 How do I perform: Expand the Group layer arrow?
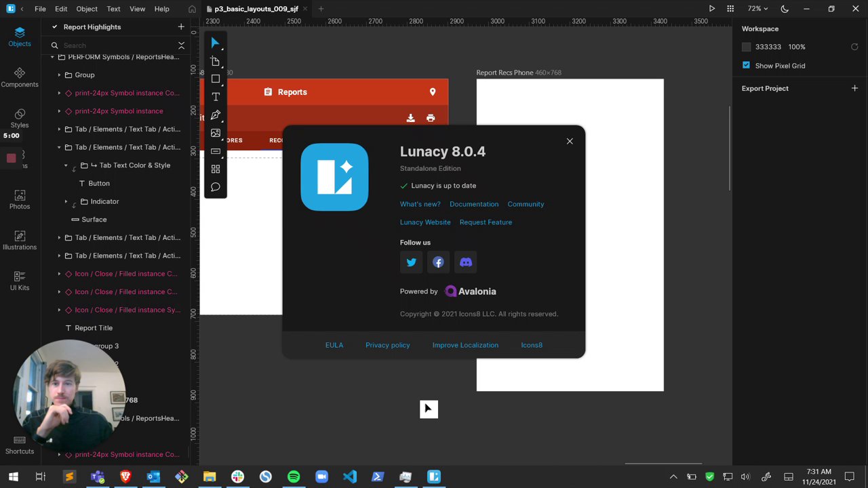click(59, 75)
